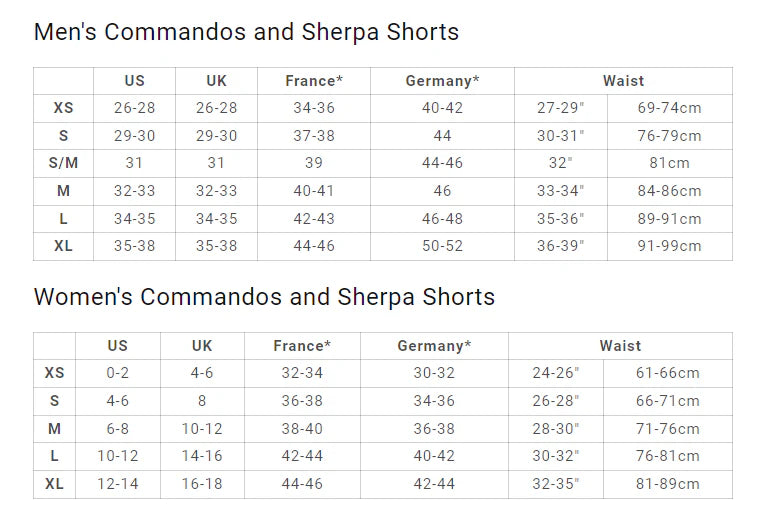Click the Germany* header in the women's table
Screen dimensions: 767x515
coord(434,346)
